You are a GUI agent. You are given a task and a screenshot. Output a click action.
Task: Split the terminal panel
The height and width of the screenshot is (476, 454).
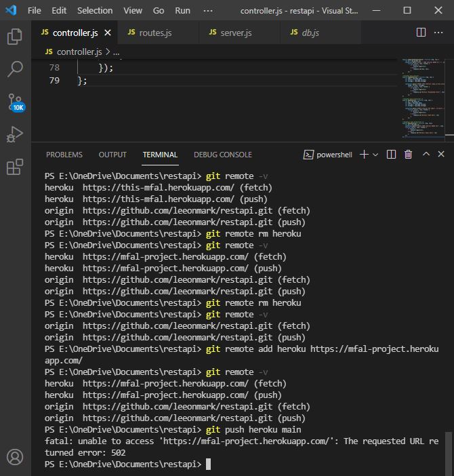[x=391, y=155]
